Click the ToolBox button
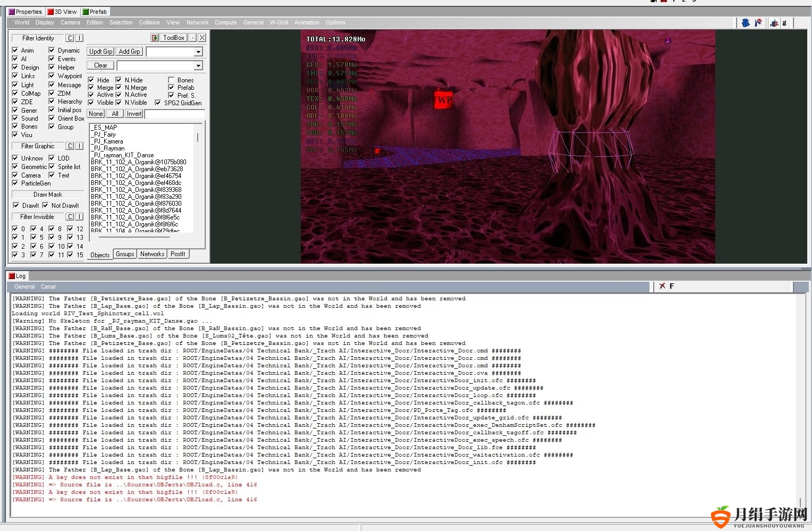 [174, 38]
